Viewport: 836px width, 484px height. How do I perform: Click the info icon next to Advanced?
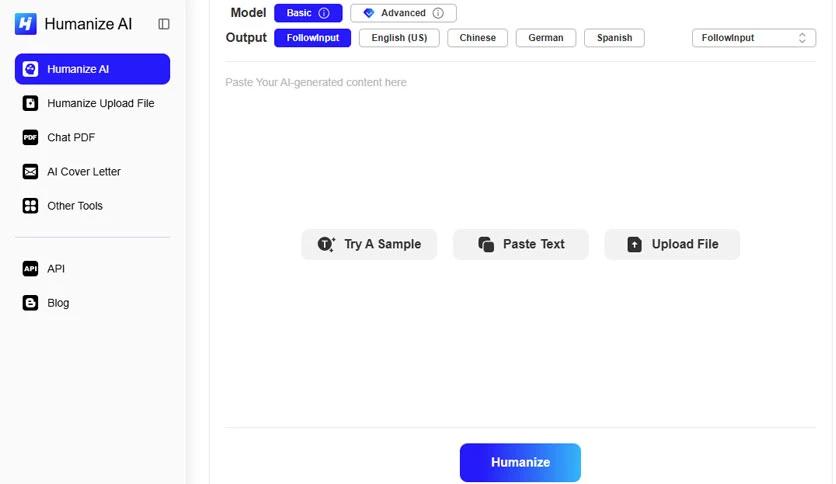(438, 13)
